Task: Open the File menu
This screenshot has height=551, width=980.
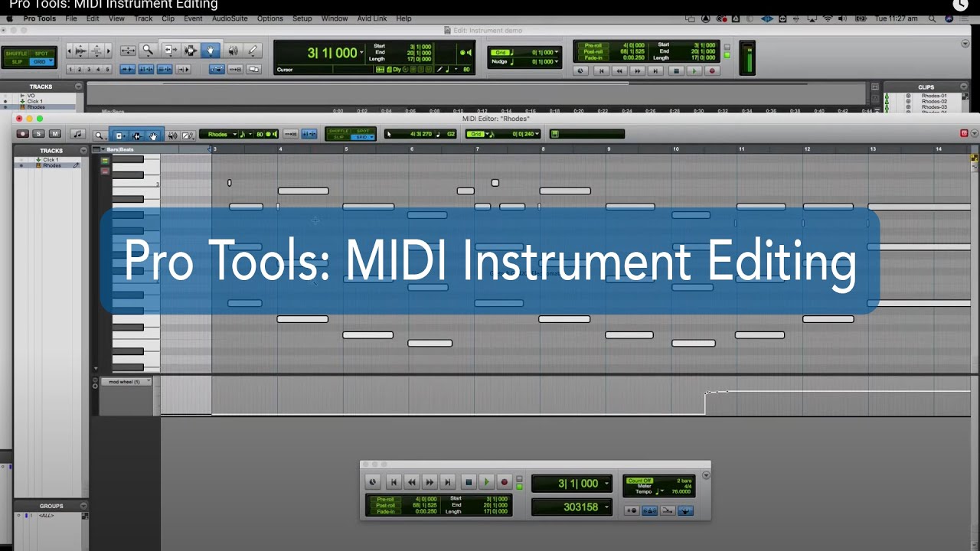Action: coord(70,18)
